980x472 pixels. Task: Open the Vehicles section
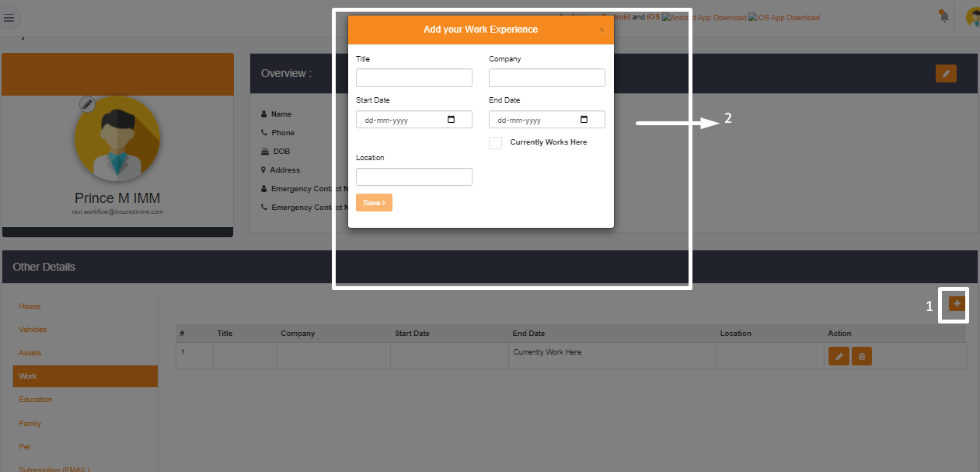(33, 330)
